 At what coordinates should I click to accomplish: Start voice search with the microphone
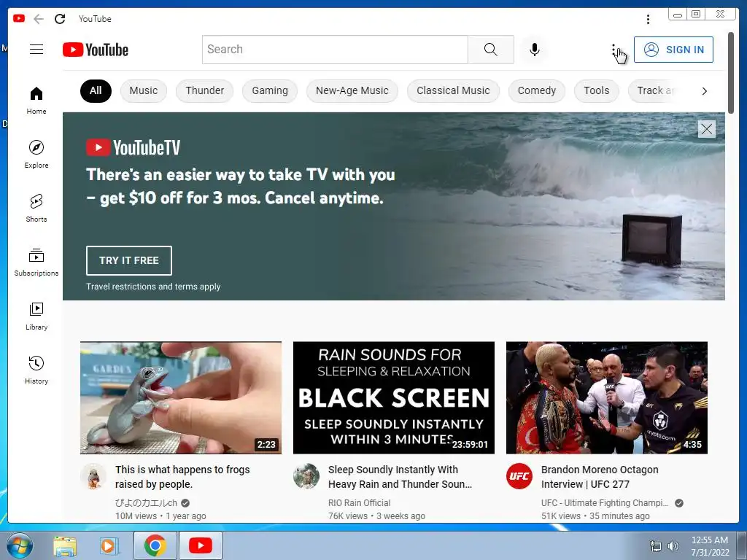click(x=535, y=50)
